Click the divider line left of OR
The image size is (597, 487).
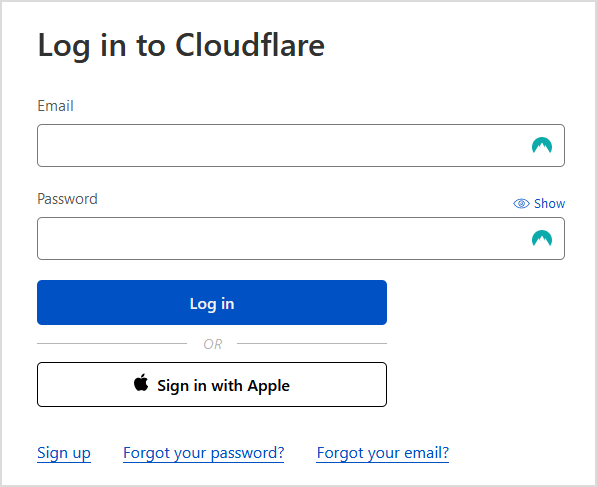click(x=112, y=343)
